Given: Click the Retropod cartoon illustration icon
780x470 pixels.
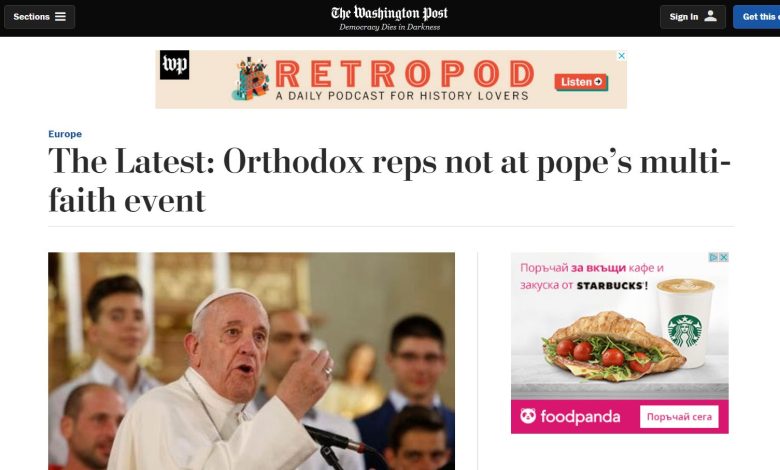Looking at the screenshot, I should click(251, 78).
